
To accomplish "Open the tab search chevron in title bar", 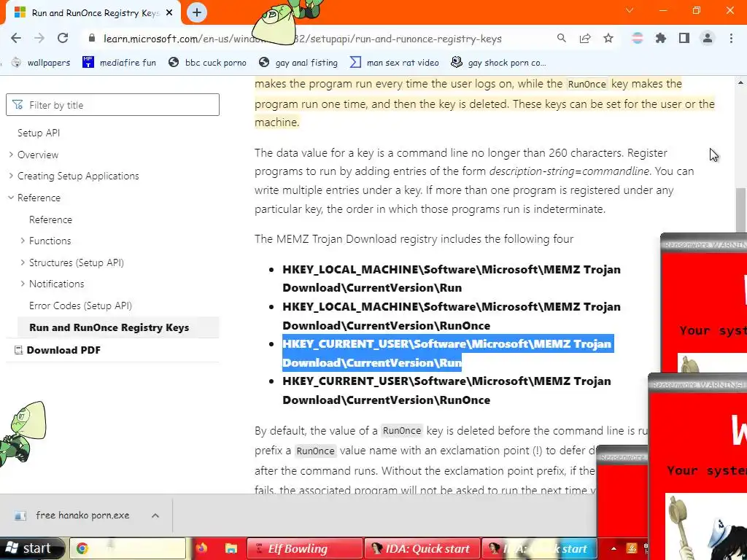I will pyautogui.click(x=630, y=10).
